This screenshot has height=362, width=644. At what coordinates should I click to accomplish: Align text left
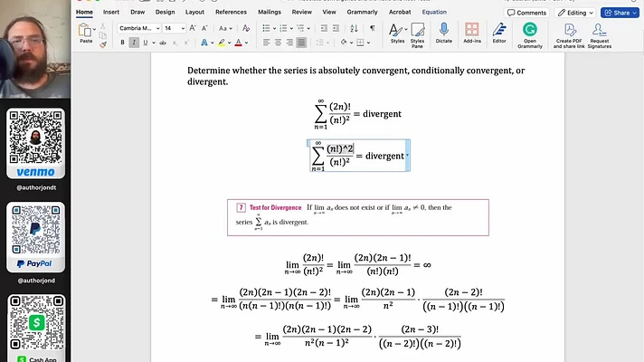tap(266, 43)
